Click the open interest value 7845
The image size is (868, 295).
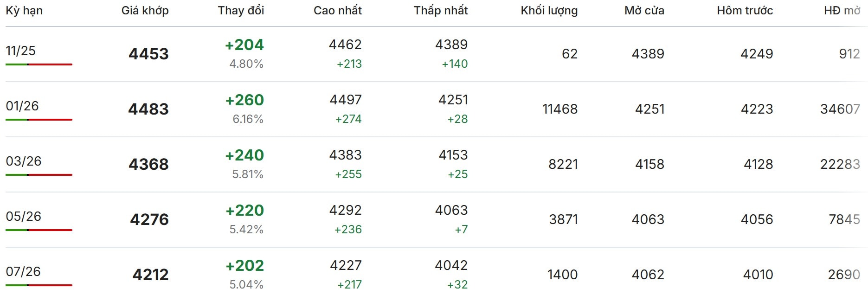[x=844, y=219]
